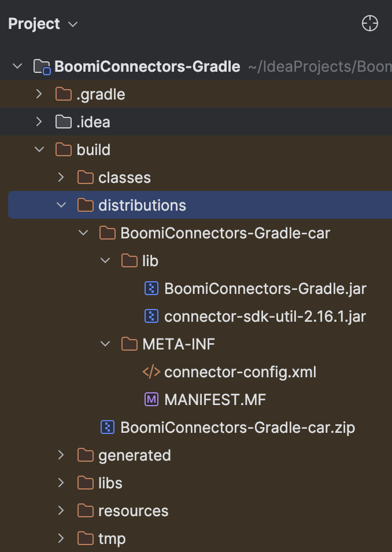
Task: Click the connector-sdk-util-2.16.1.jar file icon
Action: [151, 317]
